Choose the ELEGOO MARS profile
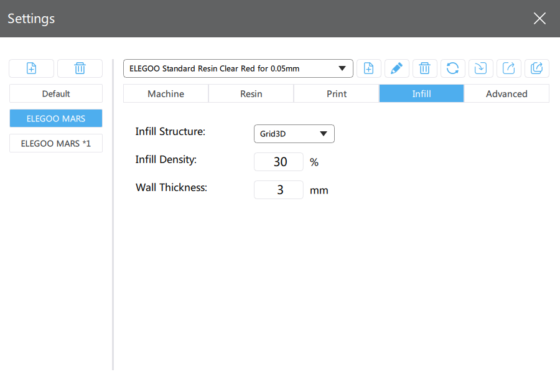 (56, 118)
